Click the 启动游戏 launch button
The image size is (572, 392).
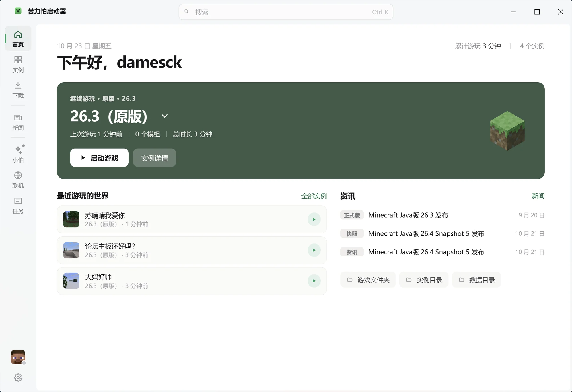point(99,158)
